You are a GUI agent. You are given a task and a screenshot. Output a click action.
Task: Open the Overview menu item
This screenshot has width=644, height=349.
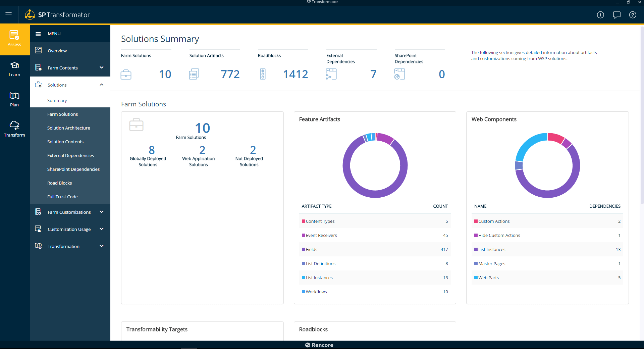tap(57, 51)
